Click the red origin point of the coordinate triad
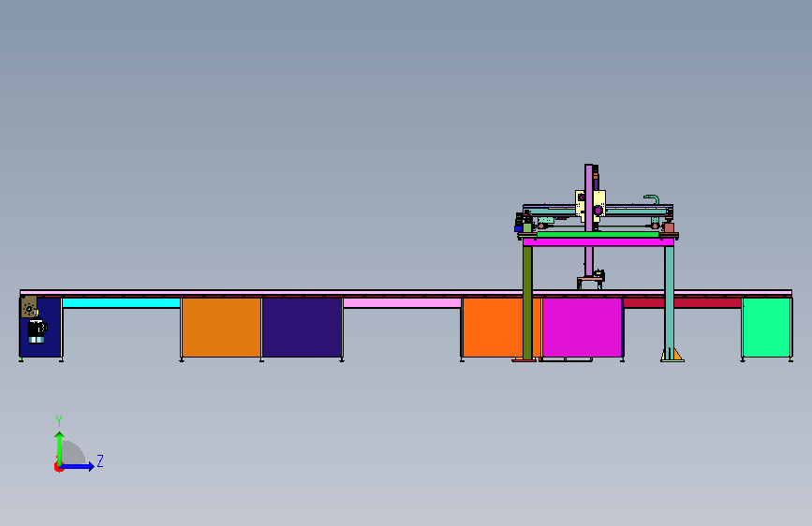 (58, 467)
